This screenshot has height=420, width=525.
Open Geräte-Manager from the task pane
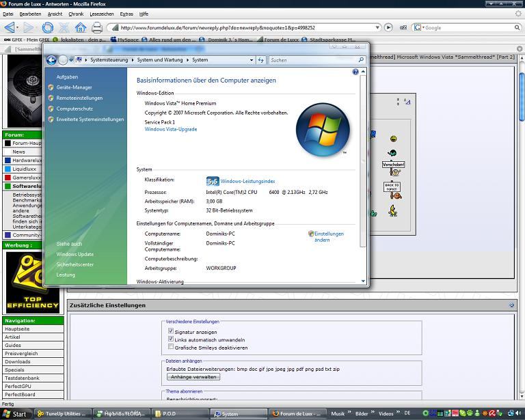[74, 87]
